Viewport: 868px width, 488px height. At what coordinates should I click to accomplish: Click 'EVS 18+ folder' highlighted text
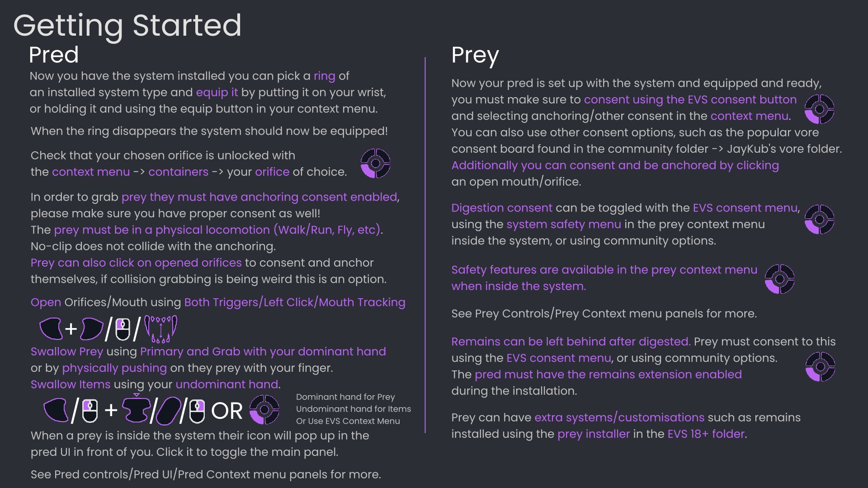click(705, 434)
